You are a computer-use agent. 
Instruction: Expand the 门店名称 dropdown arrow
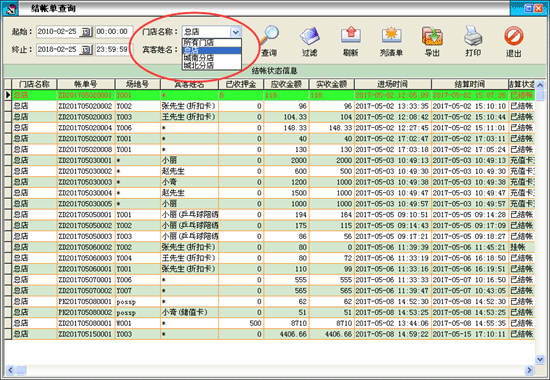(x=236, y=32)
